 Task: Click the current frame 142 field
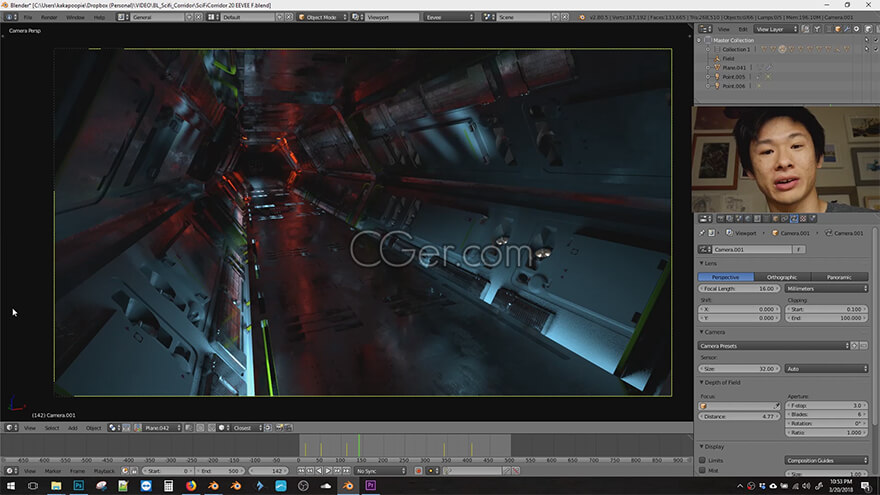pyautogui.click(x=268, y=471)
